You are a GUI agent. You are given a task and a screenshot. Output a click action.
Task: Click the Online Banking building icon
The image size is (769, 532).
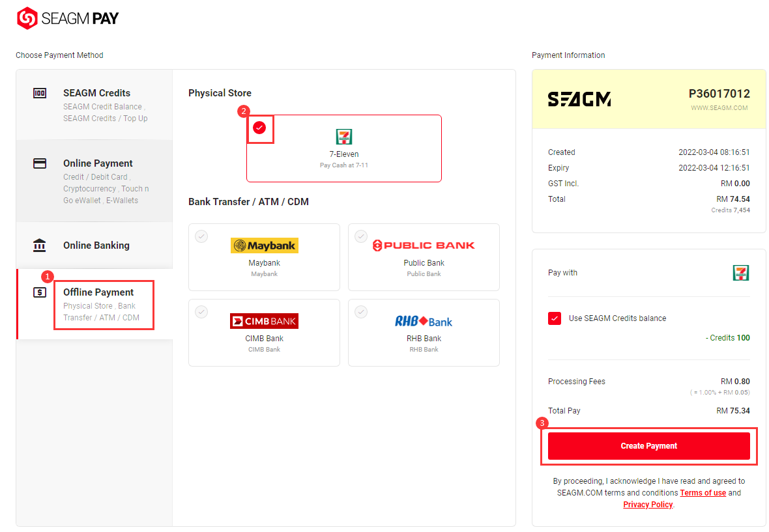[x=40, y=245]
